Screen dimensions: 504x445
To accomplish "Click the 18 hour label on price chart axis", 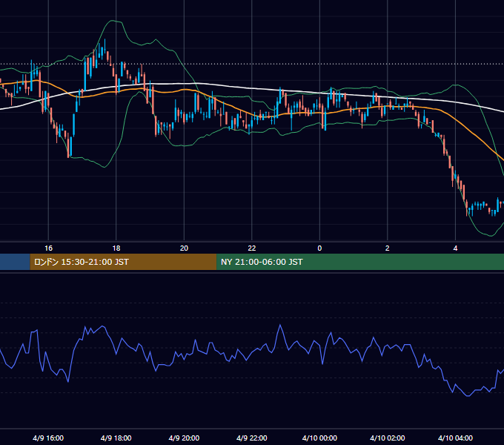I will (x=116, y=248).
